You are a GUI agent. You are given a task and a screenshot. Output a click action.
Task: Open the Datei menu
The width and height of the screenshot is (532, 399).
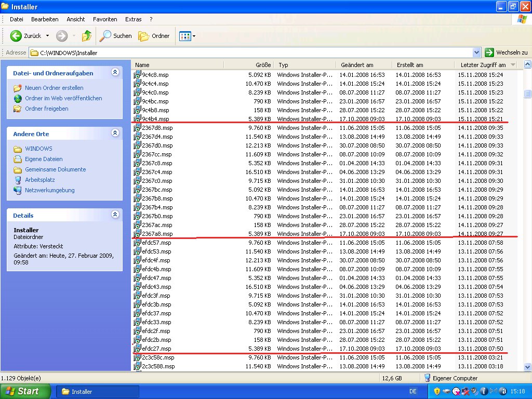[x=17, y=19]
